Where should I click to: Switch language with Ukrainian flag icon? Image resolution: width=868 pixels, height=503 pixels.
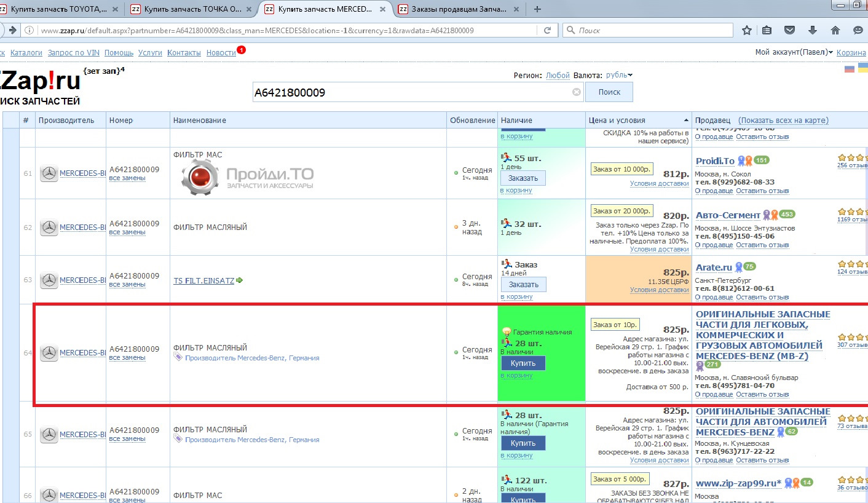pos(863,67)
